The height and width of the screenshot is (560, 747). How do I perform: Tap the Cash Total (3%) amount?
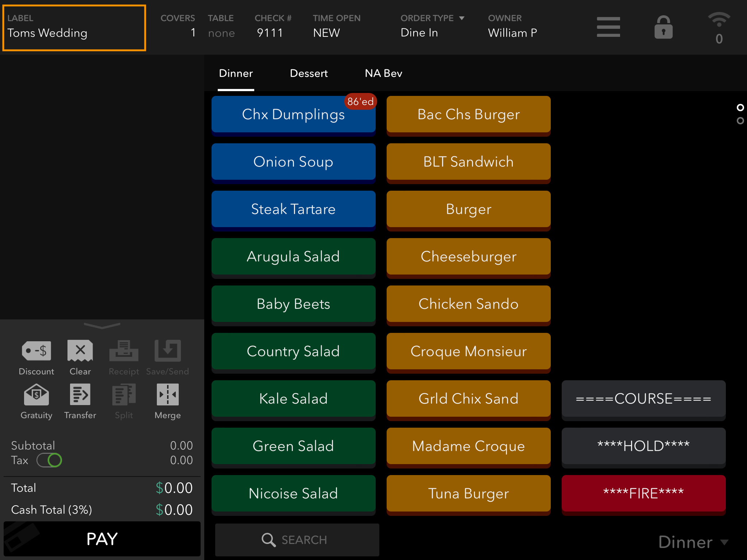(x=174, y=510)
